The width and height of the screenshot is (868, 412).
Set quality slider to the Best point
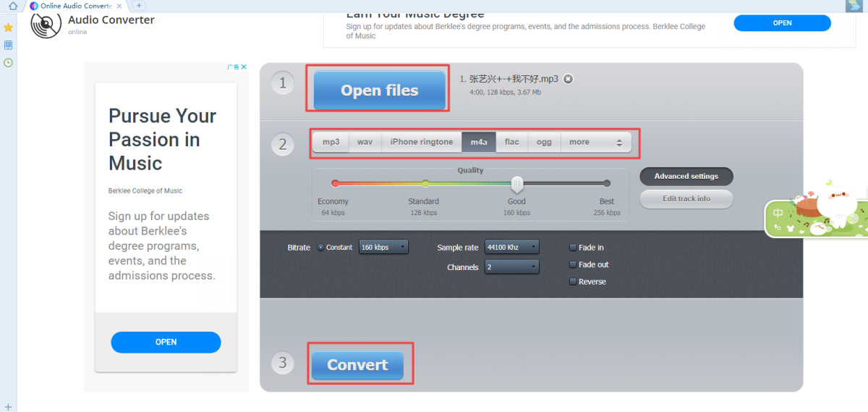coord(607,183)
